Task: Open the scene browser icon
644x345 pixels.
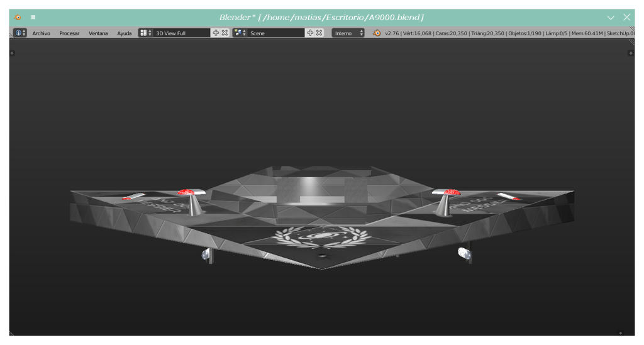Action: pos(240,33)
